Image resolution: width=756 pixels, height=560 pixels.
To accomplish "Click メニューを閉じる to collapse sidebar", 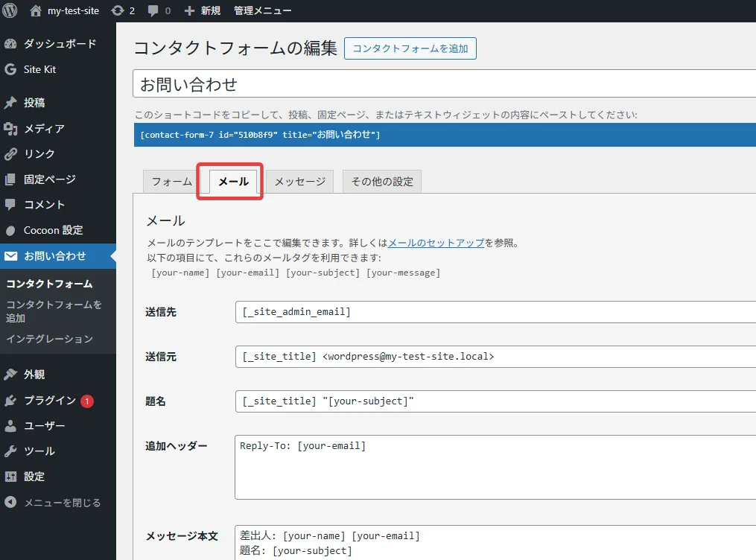I will 58,503.
